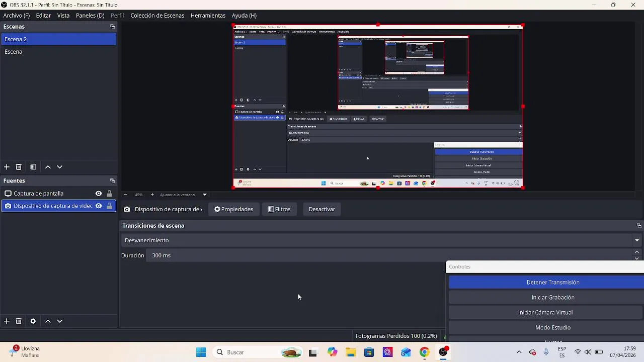Show hidden system tray icons chevron
644x362 pixels.
tap(519, 352)
